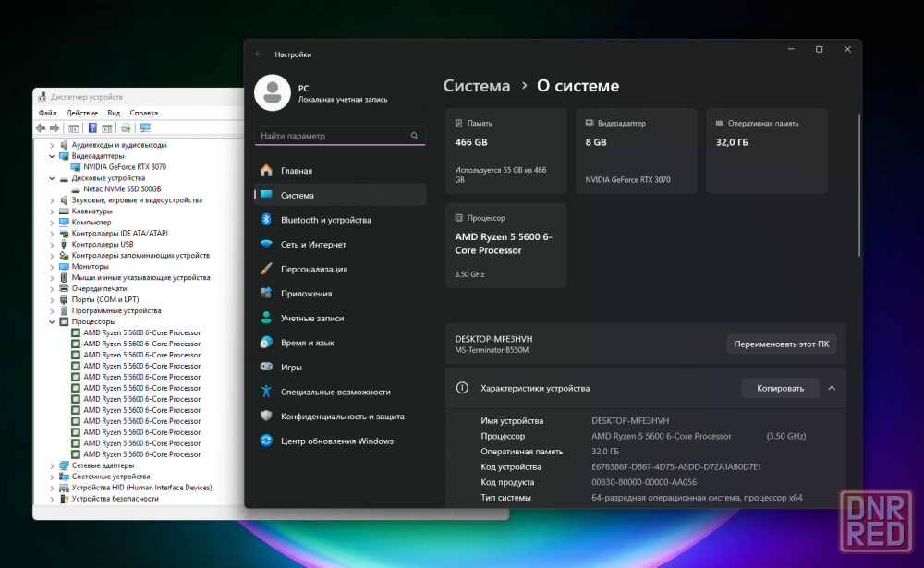The height and width of the screenshot is (568, 924).
Task: Click the shield icon for Конфиденциальность и защита
Action: coord(266,416)
